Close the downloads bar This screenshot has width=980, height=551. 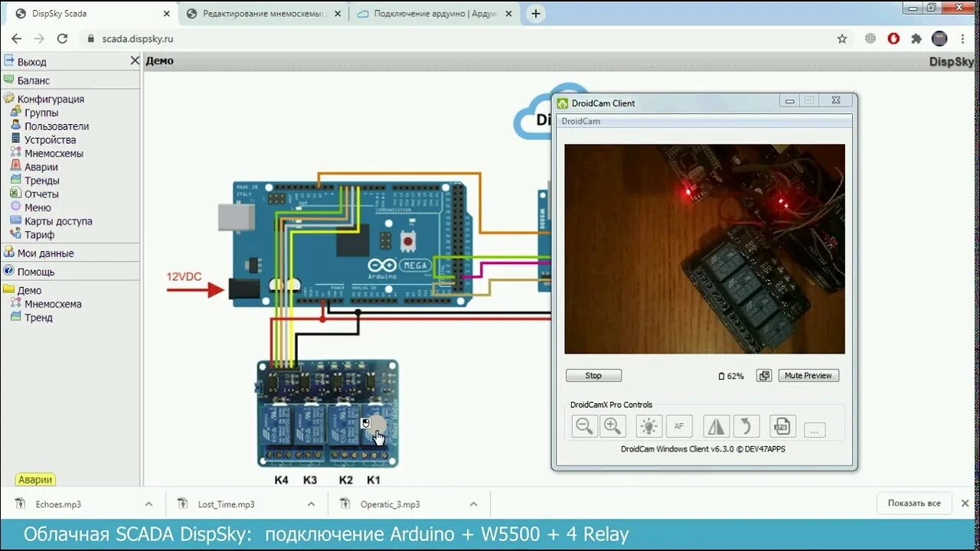point(965,504)
